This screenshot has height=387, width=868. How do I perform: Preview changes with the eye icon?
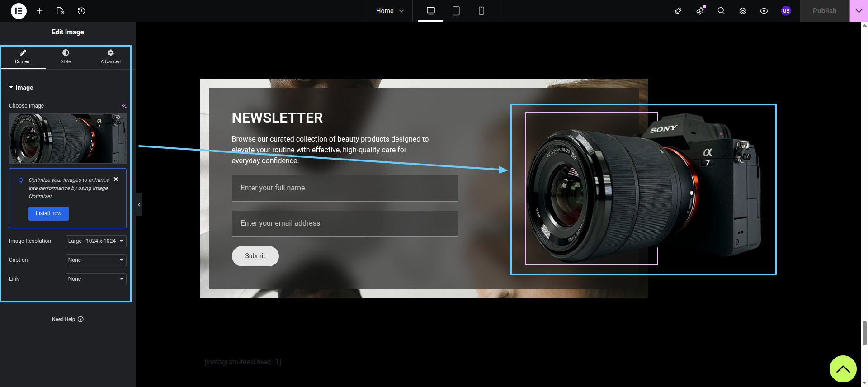pos(764,11)
